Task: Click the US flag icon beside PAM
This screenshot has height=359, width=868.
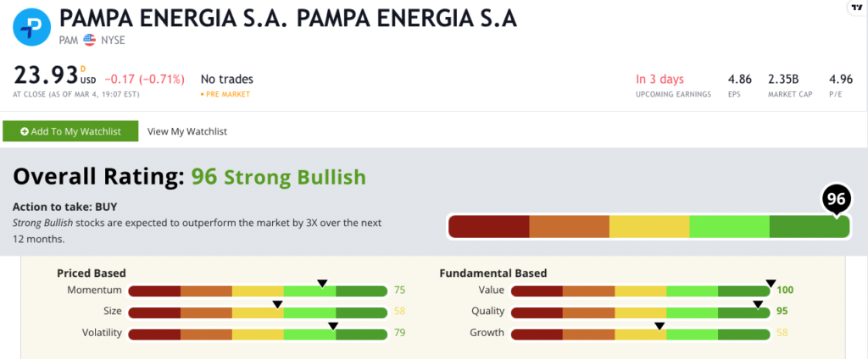Action: [x=89, y=39]
